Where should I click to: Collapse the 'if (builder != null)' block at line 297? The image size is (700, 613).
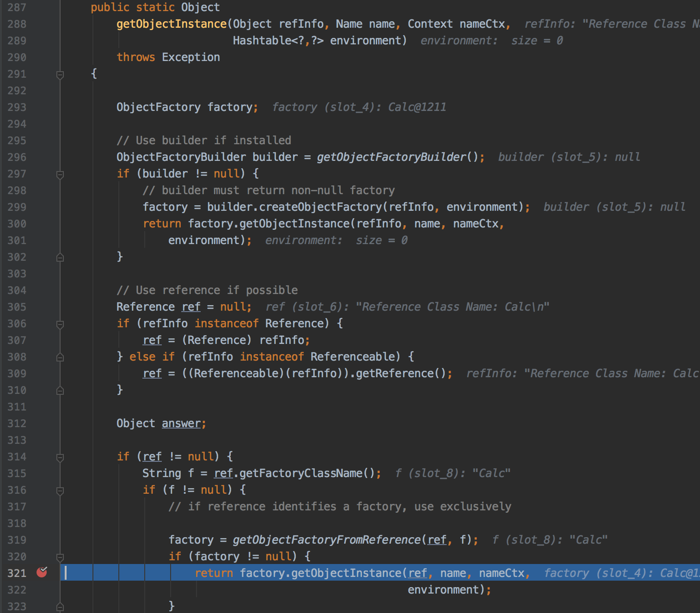pyautogui.click(x=60, y=174)
